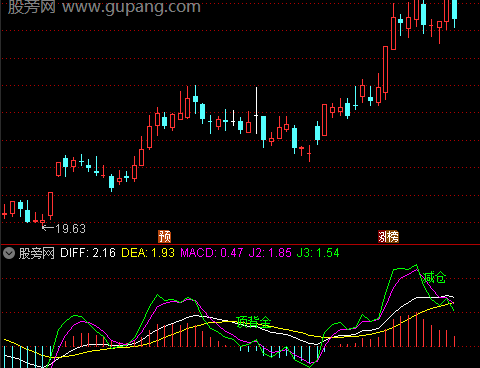Click the MACD: 0.47 value
Viewport: 480px width, 368px height.
[x=212, y=253]
